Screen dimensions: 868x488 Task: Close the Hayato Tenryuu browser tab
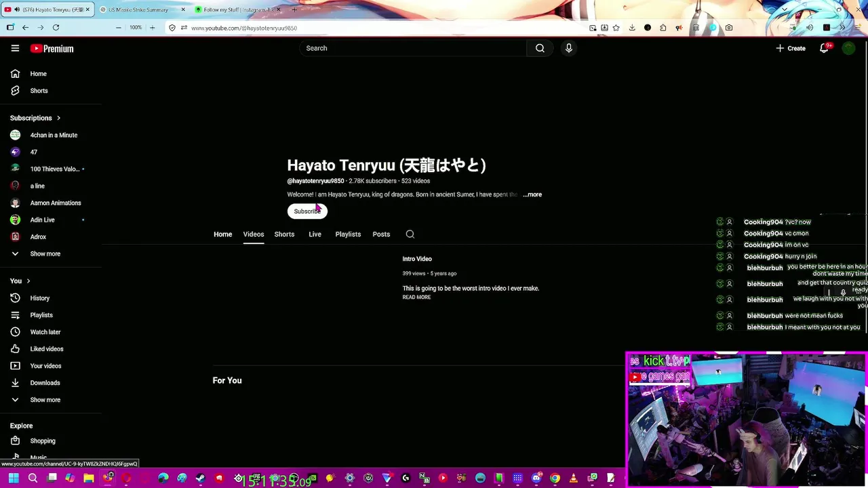pyautogui.click(x=87, y=9)
